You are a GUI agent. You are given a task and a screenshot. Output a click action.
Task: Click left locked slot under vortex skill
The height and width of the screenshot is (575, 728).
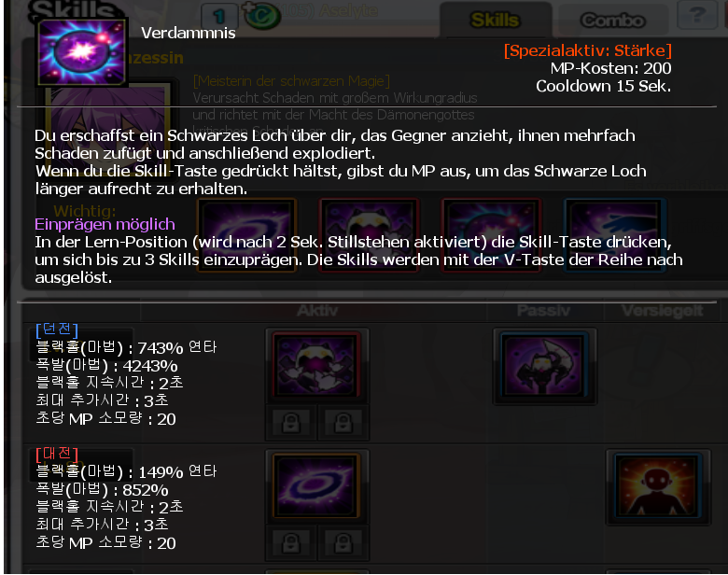pos(291,542)
